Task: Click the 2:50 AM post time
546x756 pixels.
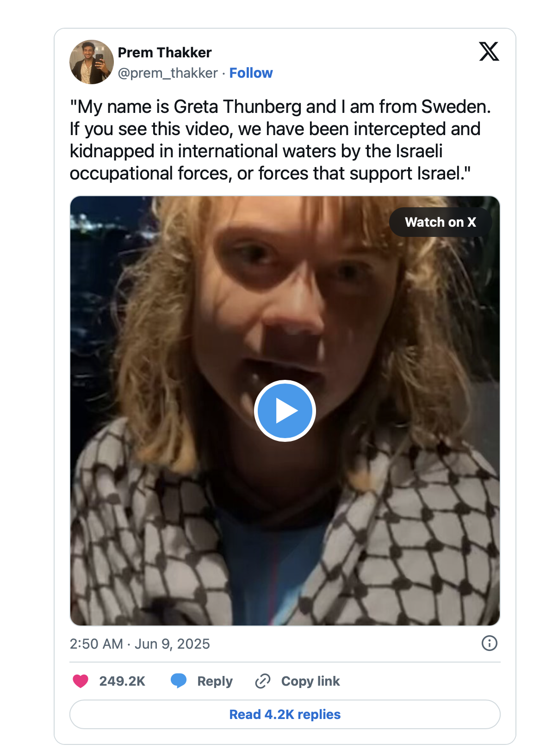Action: pyautogui.click(x=96, y=644)
